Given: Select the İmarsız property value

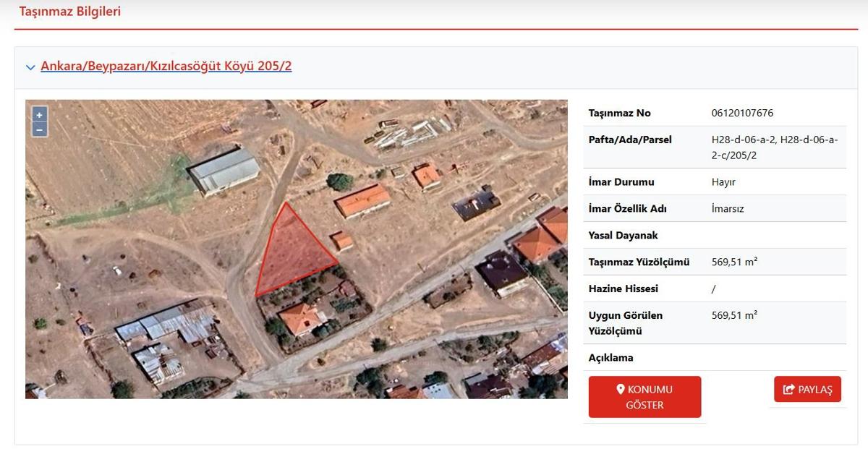Looking at the screenshot, I should click(728, 209).
